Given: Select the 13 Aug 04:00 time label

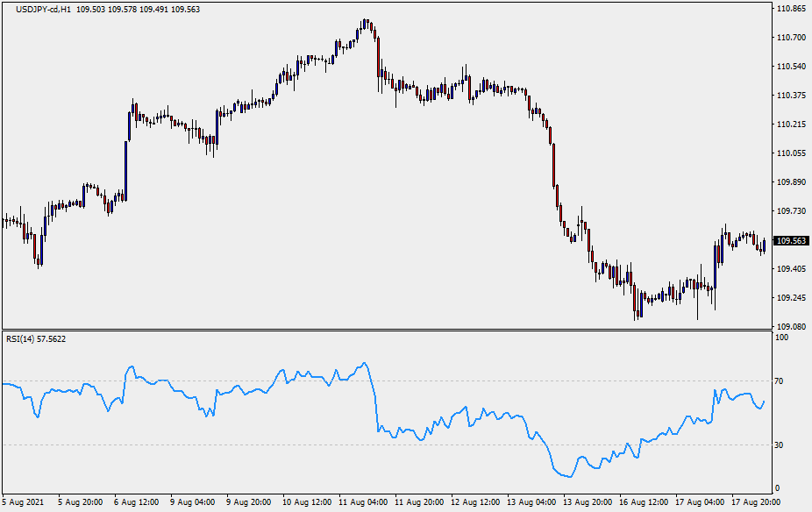Looking at the screenshot, I should coord(531,503).
